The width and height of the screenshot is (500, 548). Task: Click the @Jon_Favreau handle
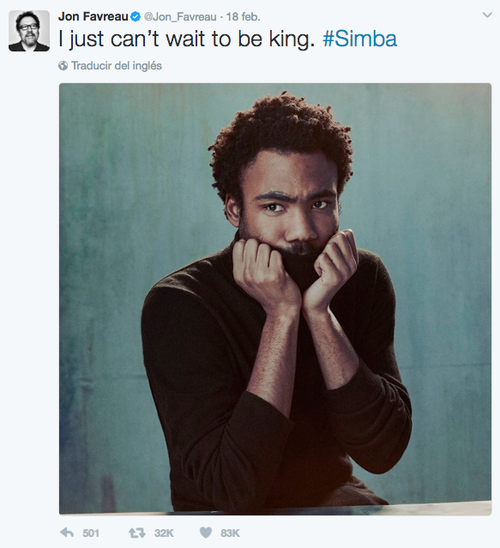180,17
